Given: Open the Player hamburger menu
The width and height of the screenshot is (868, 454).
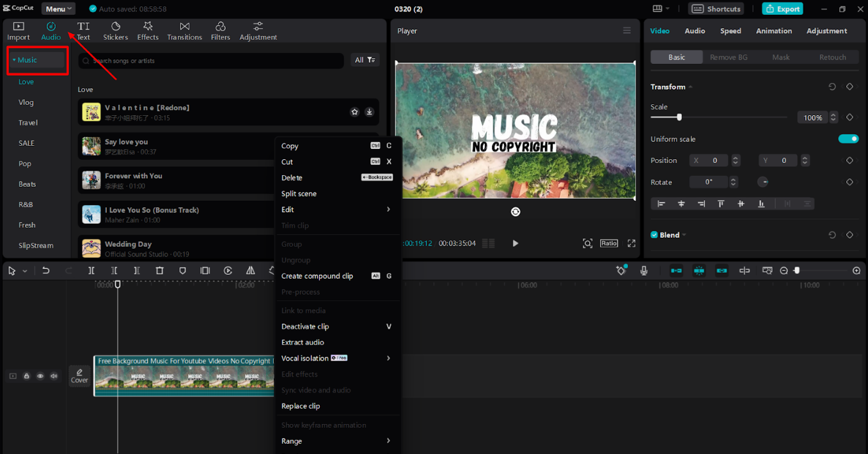Looking at the screenshot, I should [627, 31].
